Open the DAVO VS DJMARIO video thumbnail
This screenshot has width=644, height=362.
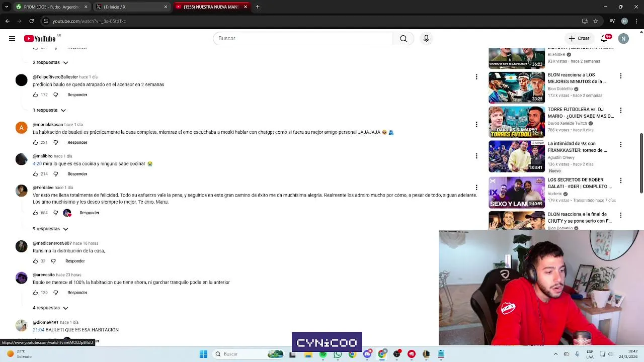click(517, 122)
